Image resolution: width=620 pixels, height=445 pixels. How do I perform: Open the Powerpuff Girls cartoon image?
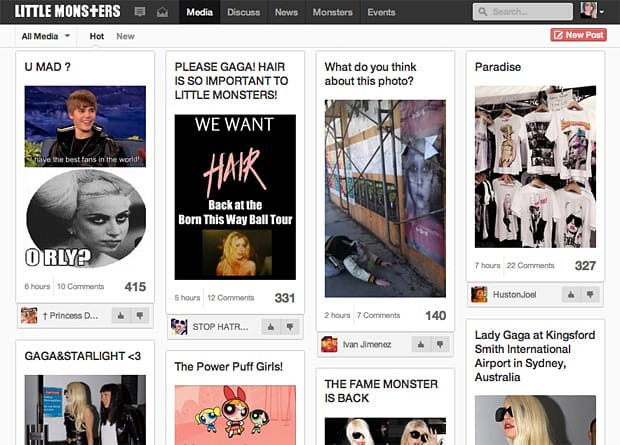click(235, 415)
